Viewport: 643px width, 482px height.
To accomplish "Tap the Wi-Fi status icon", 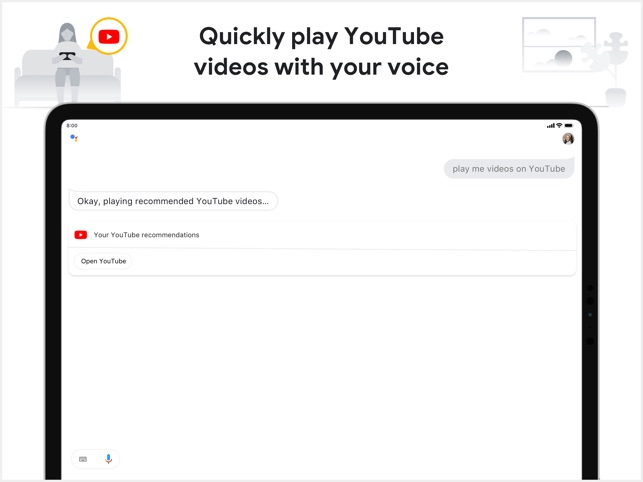I will coord(559,125).
